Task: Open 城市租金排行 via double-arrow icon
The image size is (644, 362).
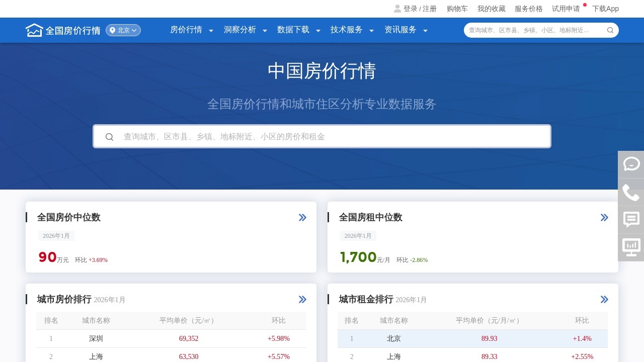Action: [x=604, y=299]
